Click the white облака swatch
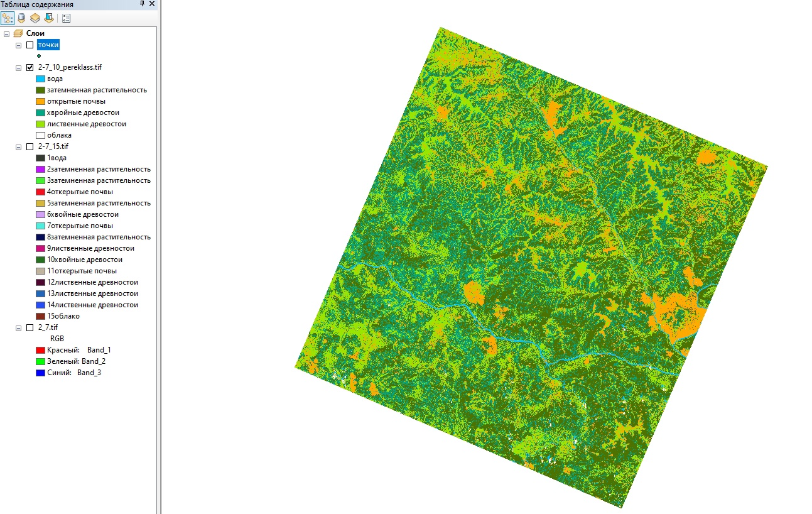 point(41,136)
